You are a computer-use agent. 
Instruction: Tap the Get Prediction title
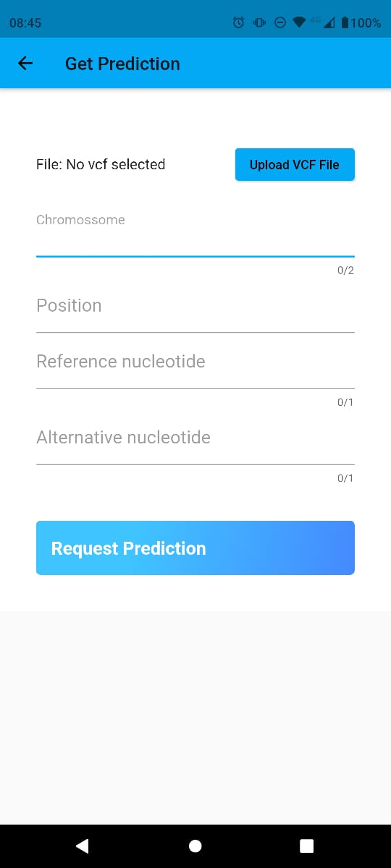tap(122, 64)
